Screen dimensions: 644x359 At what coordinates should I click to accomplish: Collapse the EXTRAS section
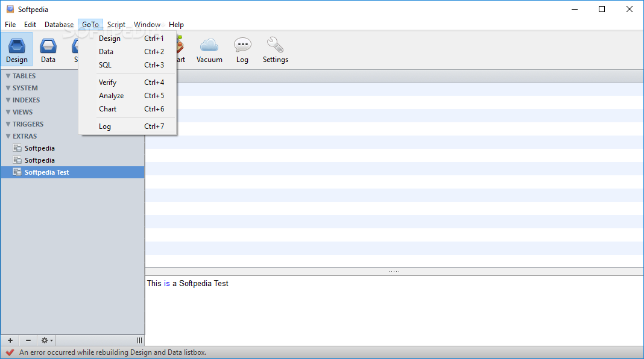(x=8, y=136)
